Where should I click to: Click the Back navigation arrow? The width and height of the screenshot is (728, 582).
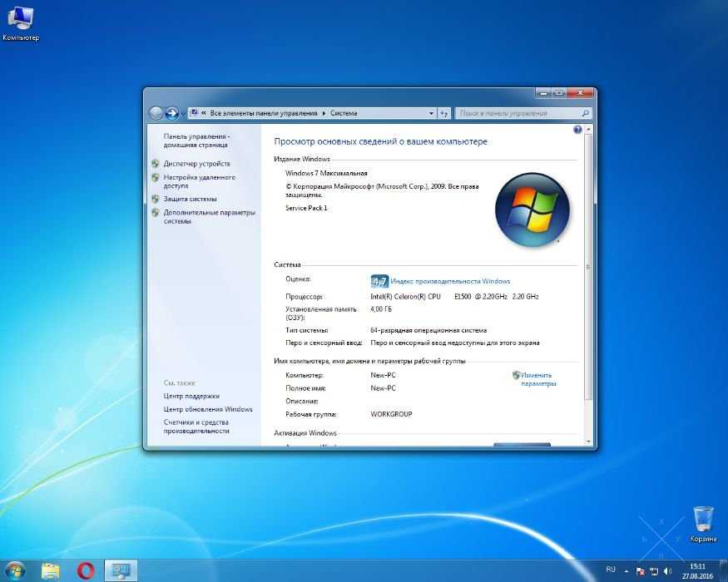point(156,113)
